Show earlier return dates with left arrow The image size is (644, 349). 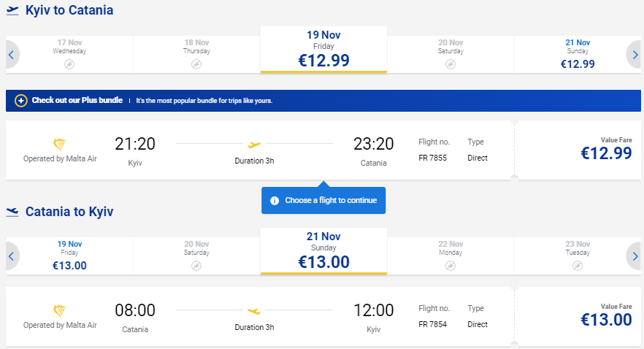pyautogui.click(x=12, y=256)
